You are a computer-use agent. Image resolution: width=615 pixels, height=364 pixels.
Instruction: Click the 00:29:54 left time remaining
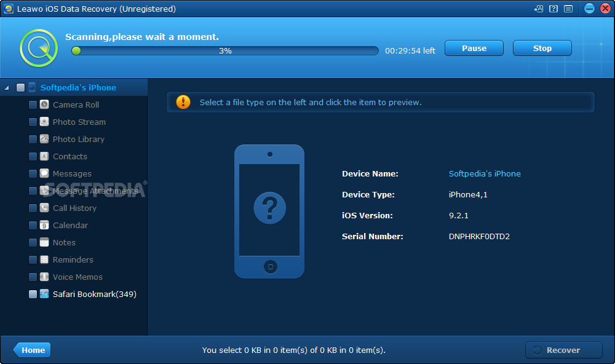(x=410, y=50)
